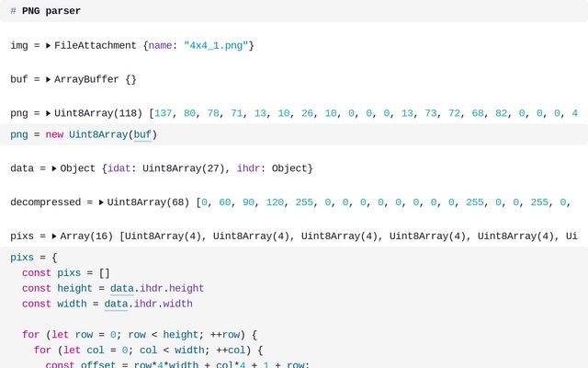Click the 'for (let col = 0' line
This screenshot has width=588, height=368.
(x=149, y=350)
